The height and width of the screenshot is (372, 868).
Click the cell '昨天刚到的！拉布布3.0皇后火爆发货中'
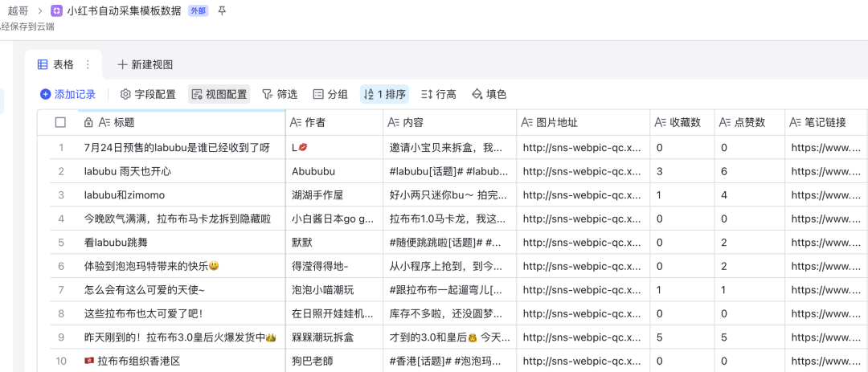pyautogui.click(x=181, y=337)
